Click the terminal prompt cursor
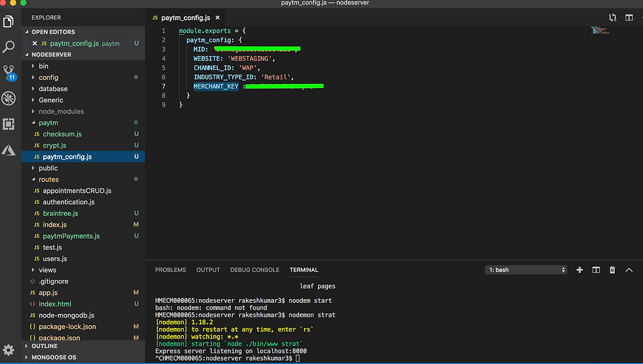 (298, 358)
